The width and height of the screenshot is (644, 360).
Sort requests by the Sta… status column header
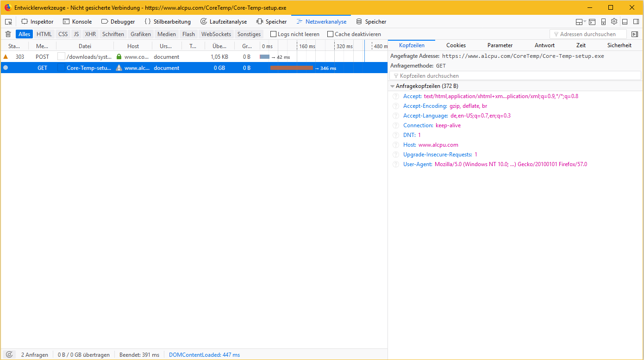pyautogui.click(x=14, y=46)
